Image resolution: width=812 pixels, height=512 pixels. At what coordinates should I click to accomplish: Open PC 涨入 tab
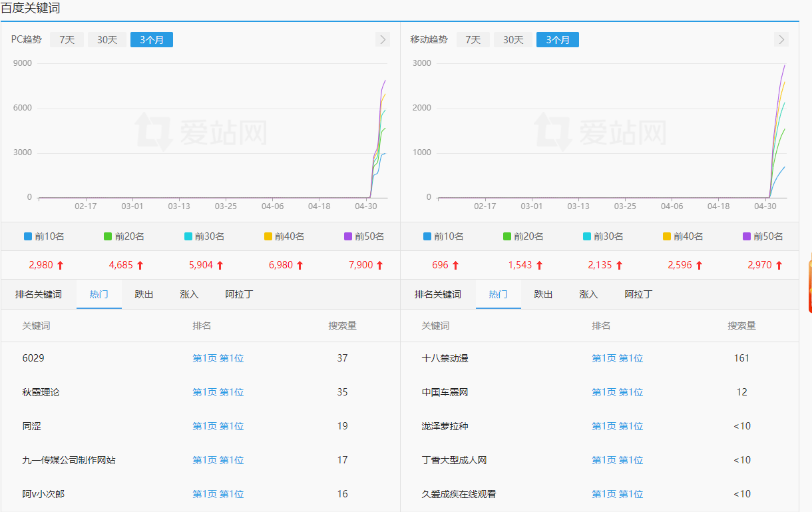189,294
